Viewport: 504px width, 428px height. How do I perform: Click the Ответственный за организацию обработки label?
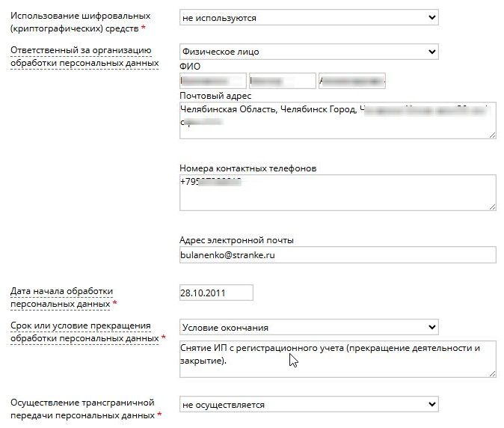(x=84, y=57)
